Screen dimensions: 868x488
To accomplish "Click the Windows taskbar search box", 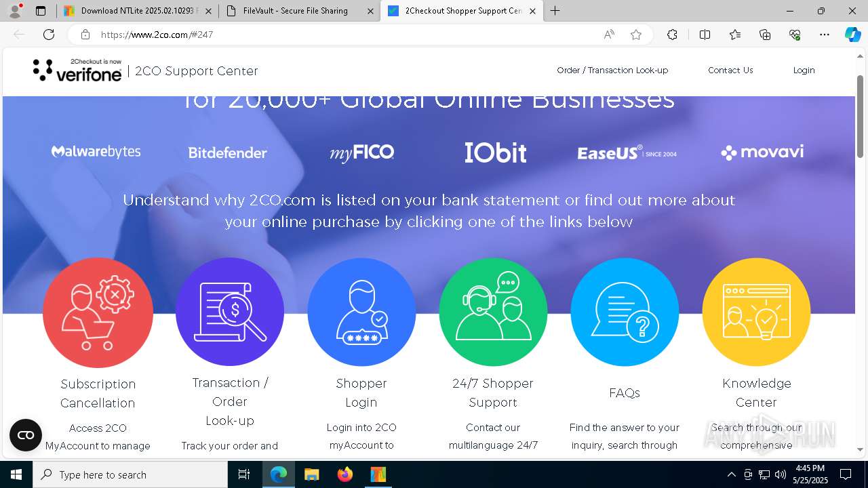I will point(130,474).
